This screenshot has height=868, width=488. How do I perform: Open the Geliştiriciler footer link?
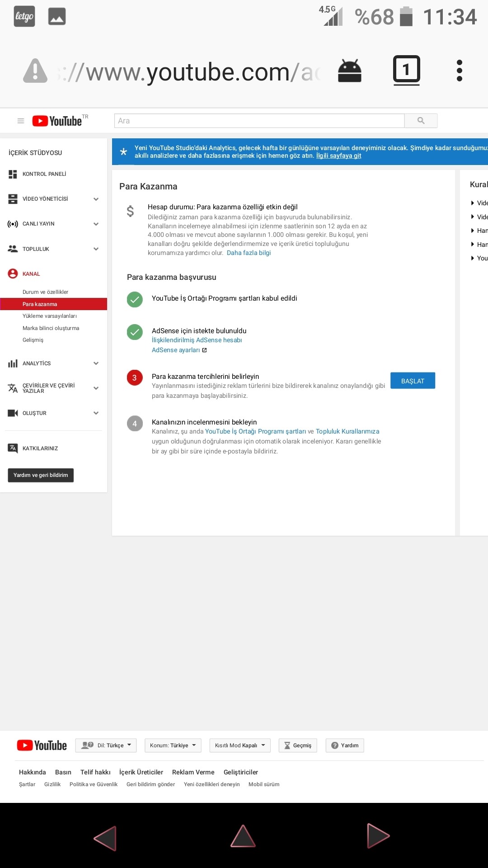[241, 772]
